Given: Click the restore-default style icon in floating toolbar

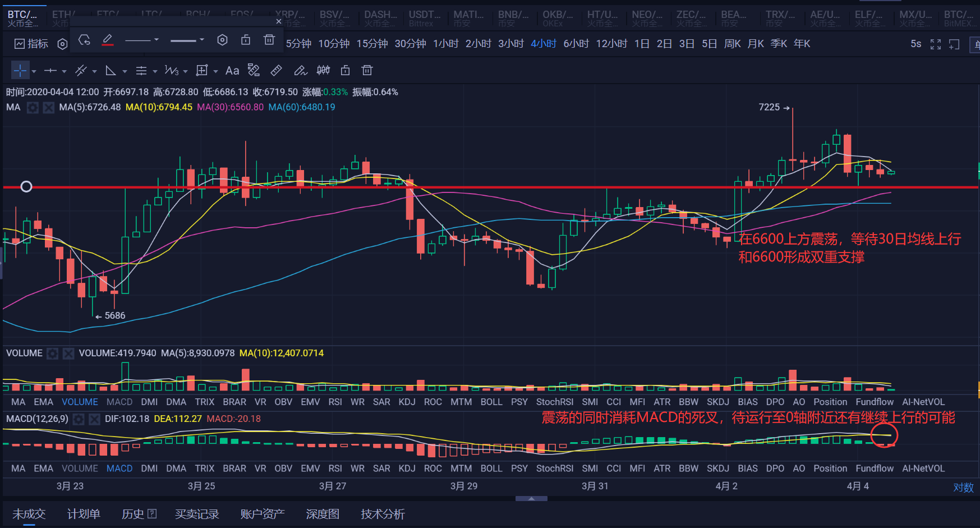Looking at the screenshot, I should point(84,40).
